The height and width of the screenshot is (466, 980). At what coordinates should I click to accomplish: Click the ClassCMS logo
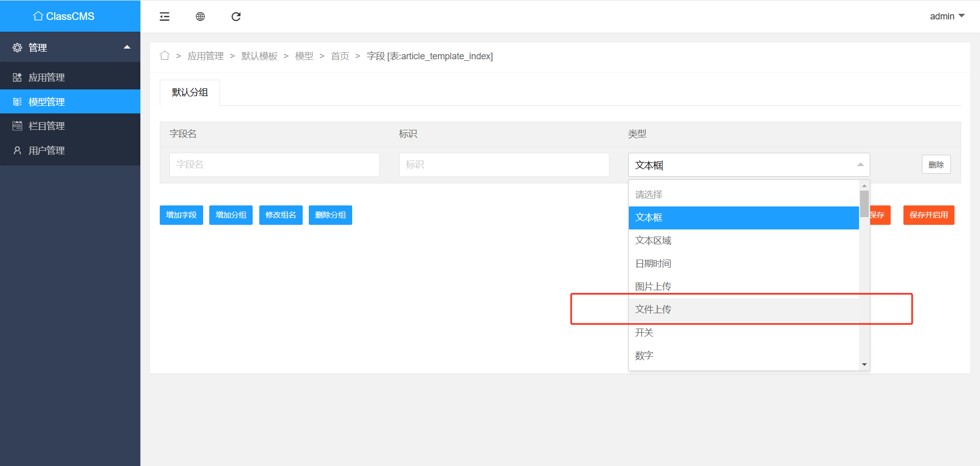point(64,16)
